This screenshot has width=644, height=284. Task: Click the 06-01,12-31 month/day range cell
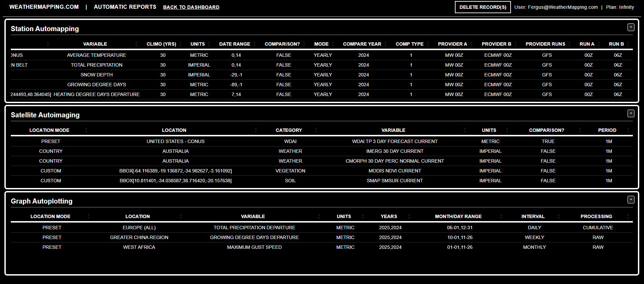click(x=460, y=228)
